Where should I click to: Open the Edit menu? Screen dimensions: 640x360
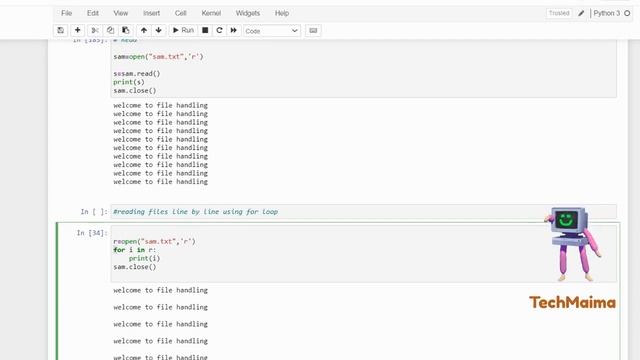(93, 13)
